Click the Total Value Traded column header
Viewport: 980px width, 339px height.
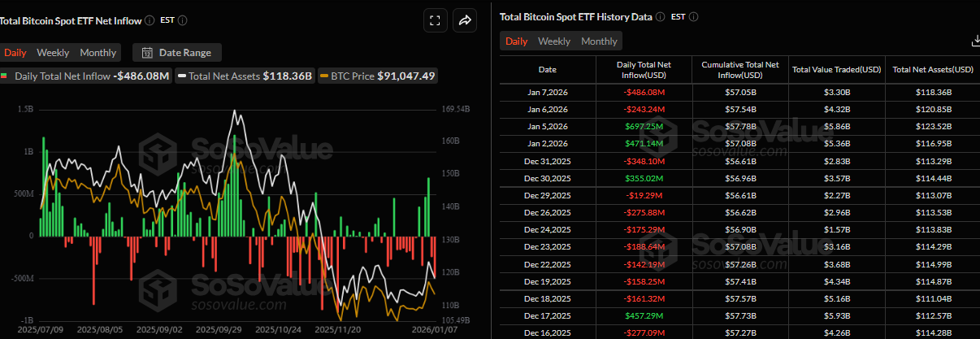click(835, 70)
